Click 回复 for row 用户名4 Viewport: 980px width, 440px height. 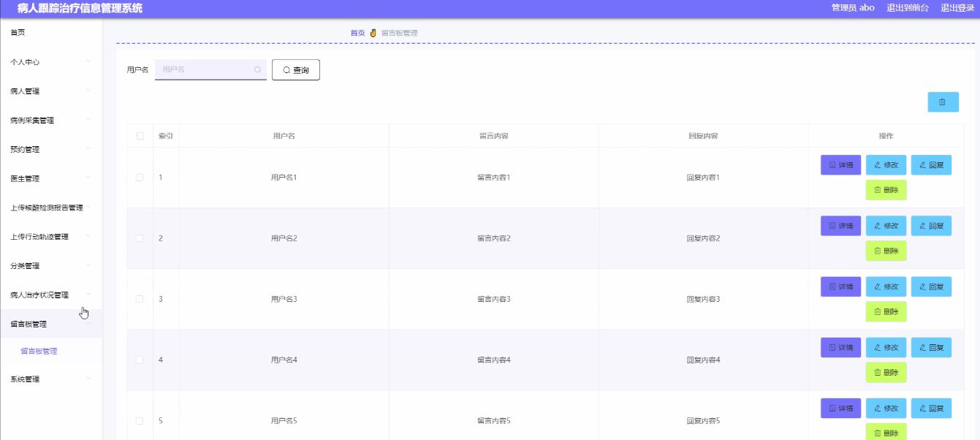(x=932, y=347)
